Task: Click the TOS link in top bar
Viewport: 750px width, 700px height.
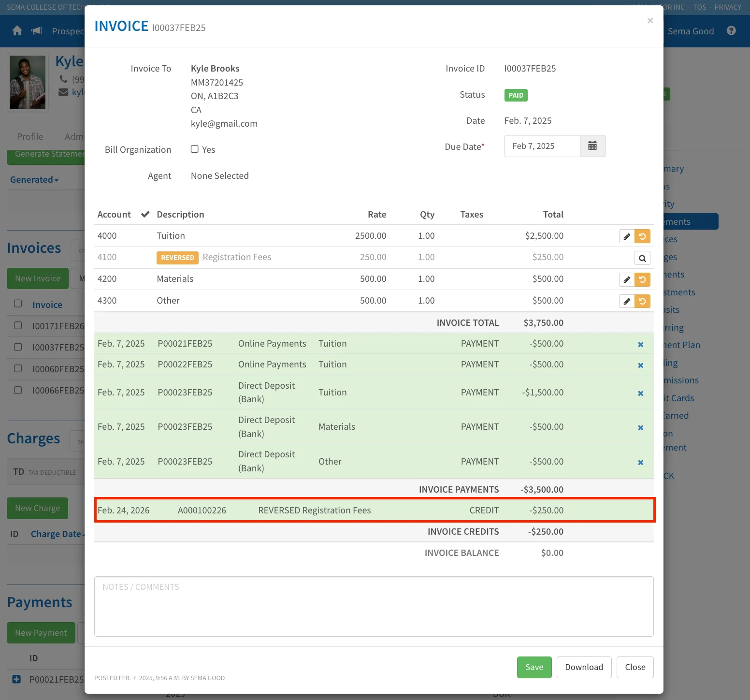Action: [x=700, y=7]
